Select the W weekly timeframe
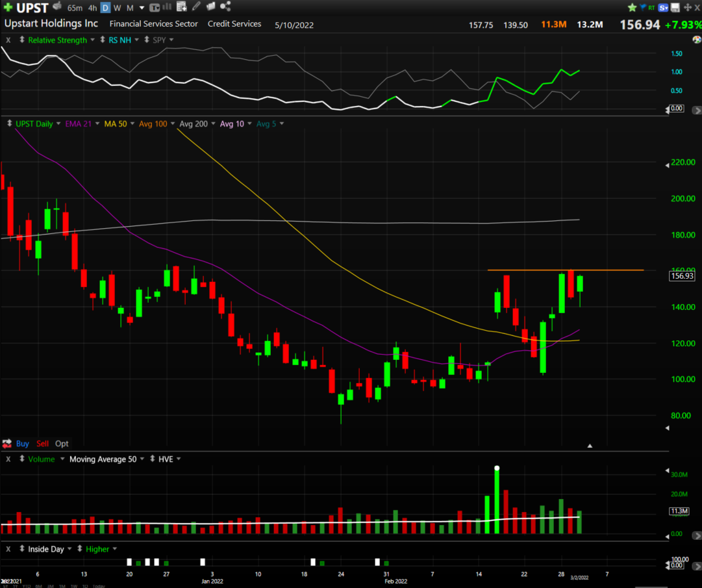 point(118,8)
